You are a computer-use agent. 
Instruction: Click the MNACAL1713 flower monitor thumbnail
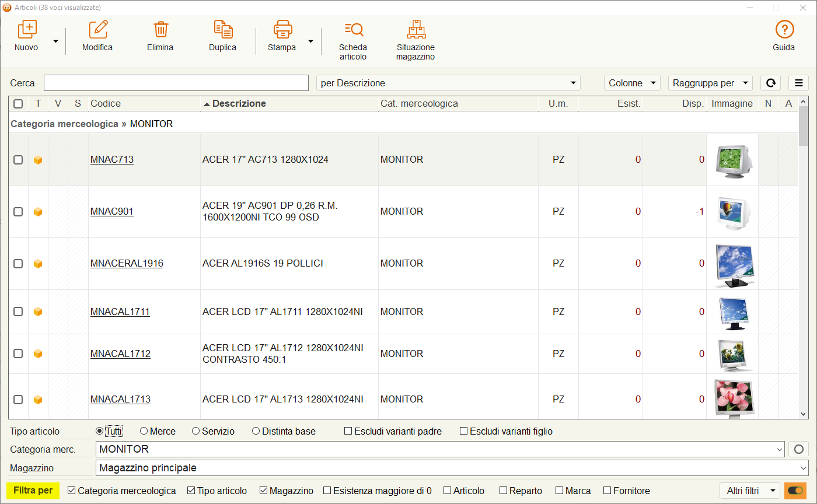point(734,398)
